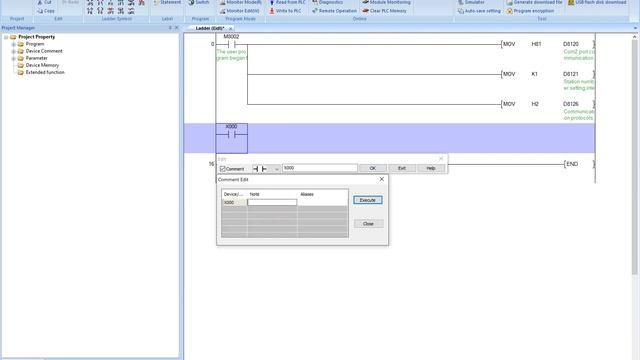Select the MOV H2 D8126 instruction

click(547, 104)
